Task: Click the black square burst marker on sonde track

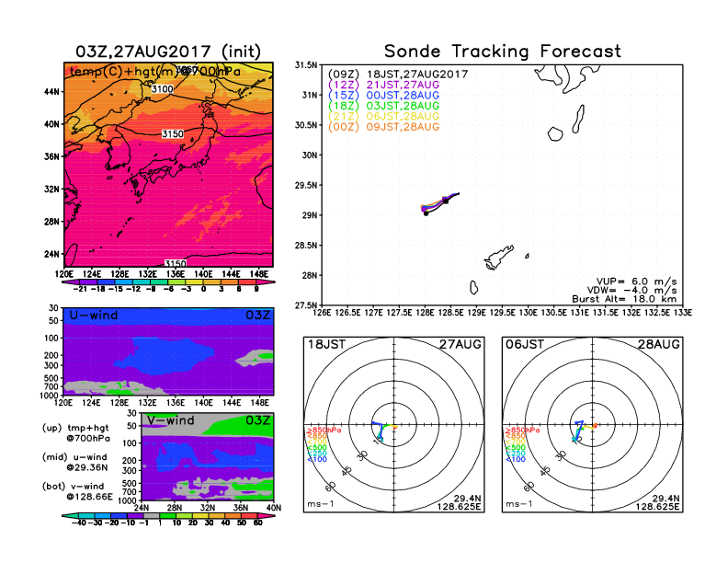Action: (x=446, y=201)
